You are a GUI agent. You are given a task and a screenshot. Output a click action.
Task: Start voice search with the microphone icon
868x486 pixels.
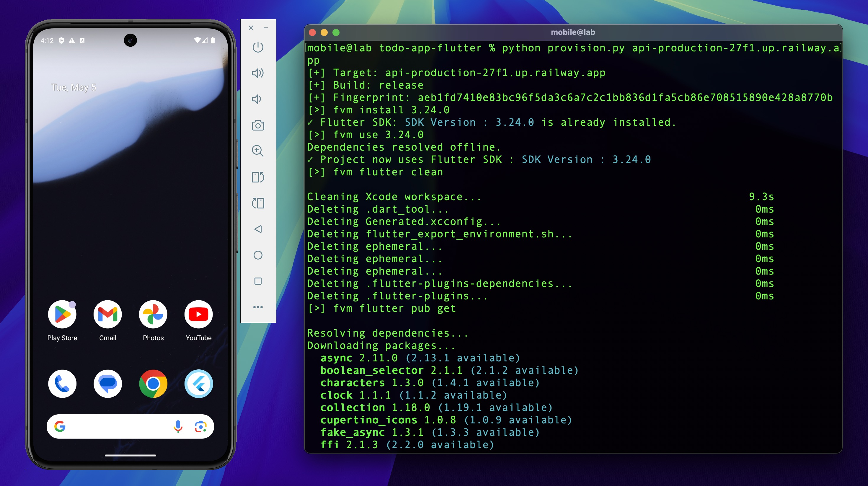(x=178, y=426)
